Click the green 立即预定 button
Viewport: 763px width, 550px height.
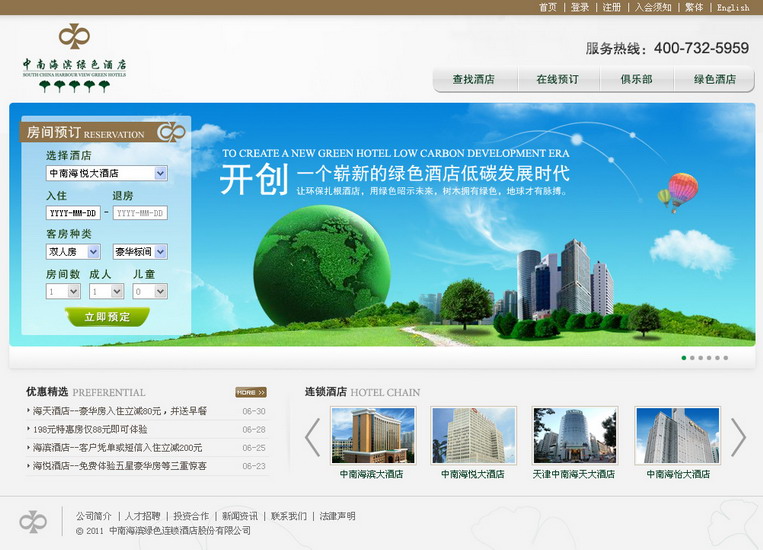[107, 317]
